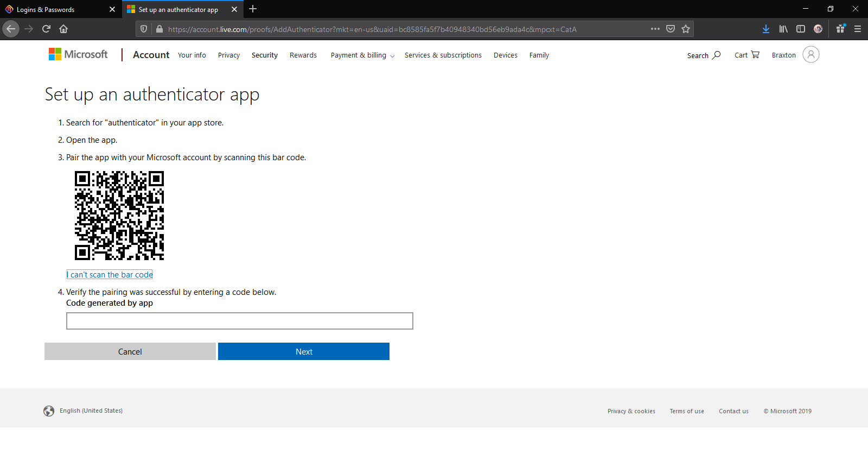The width and height of the screenshot is (868, 467).
Task: Open the extensions gift icon in toolbar
Action: (840, 29)
